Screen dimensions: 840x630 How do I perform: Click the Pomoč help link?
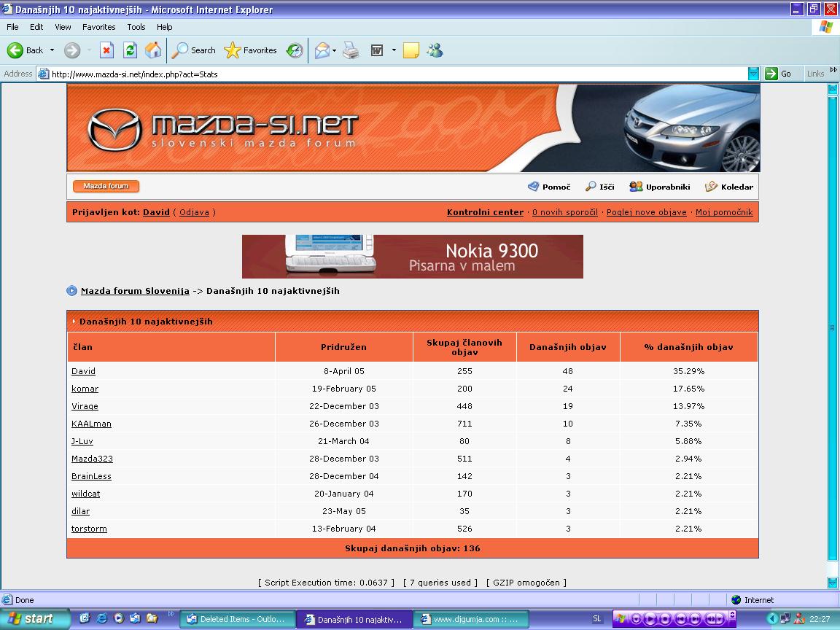[549, 187]
